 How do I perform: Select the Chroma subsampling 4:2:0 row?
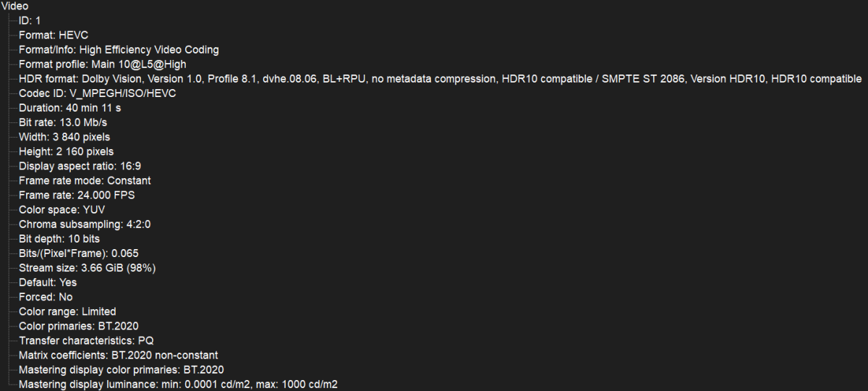click(85, 224)
